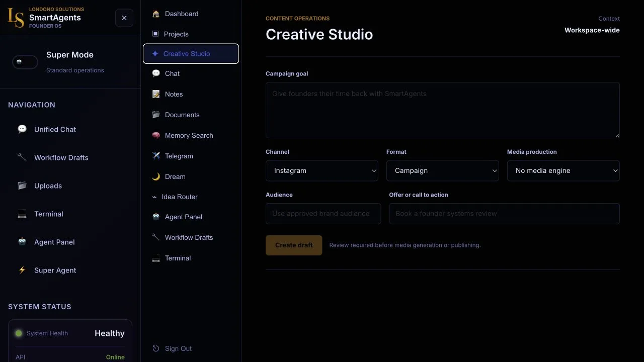This screenshot has width=644, height=362.
Task: Click the Documents folder icon
Action: (156, 115)
